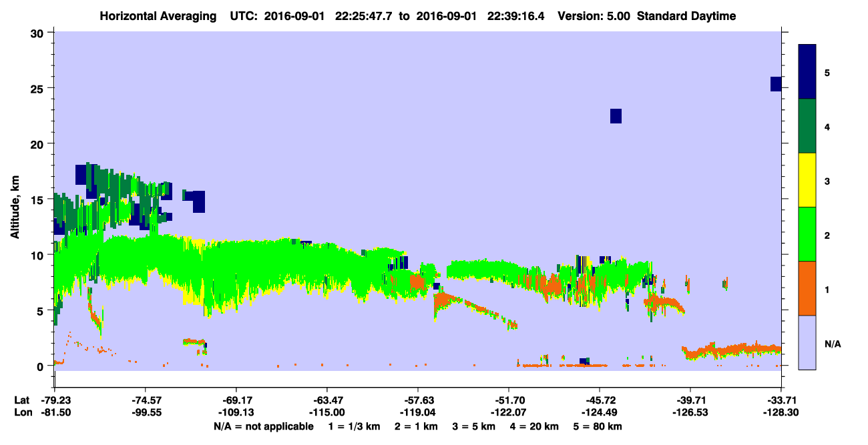Click the orange level 1 color band
The height and width of the screenshot is (445, 868).
coord(807,288)
